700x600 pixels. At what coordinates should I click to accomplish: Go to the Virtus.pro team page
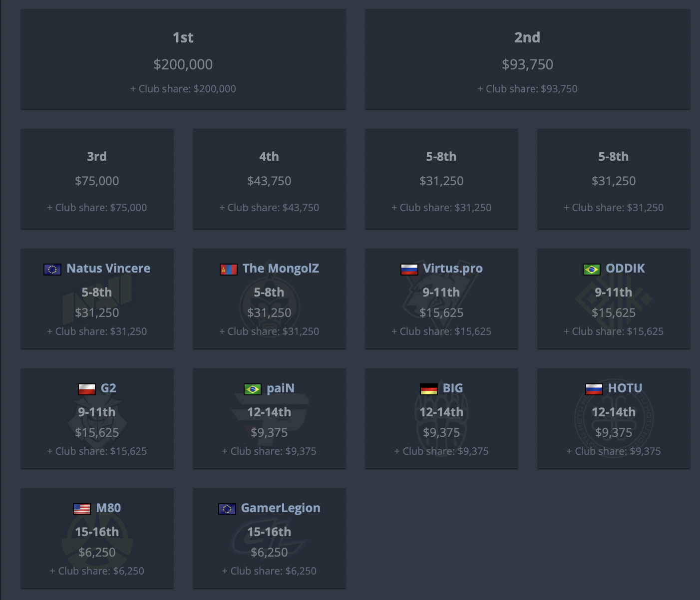tap(453, 269)
